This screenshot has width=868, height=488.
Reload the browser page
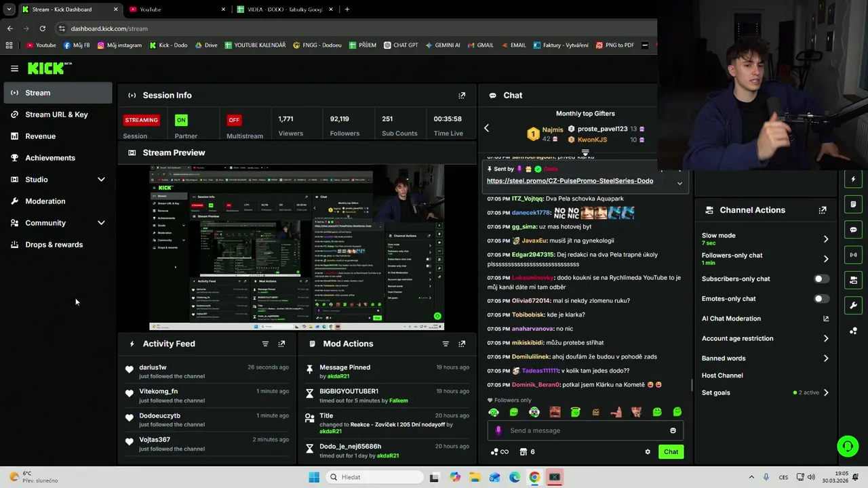coord(42,28)
